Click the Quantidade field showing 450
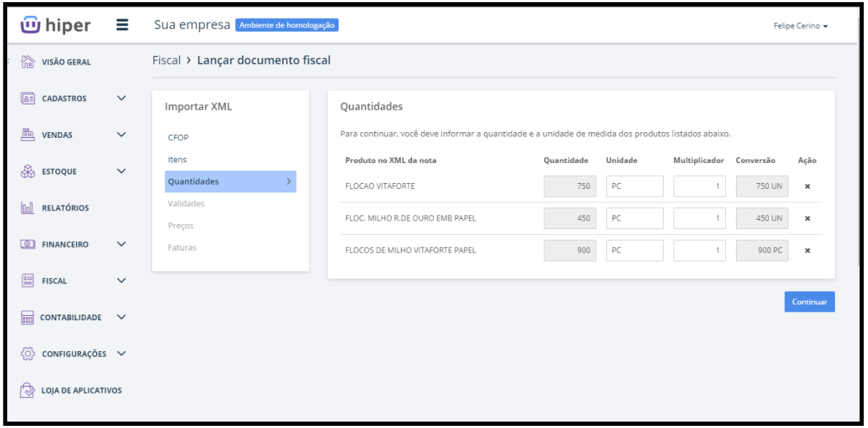Image resolution: width=868 pixels, height=428 pixels. (570, 218)
